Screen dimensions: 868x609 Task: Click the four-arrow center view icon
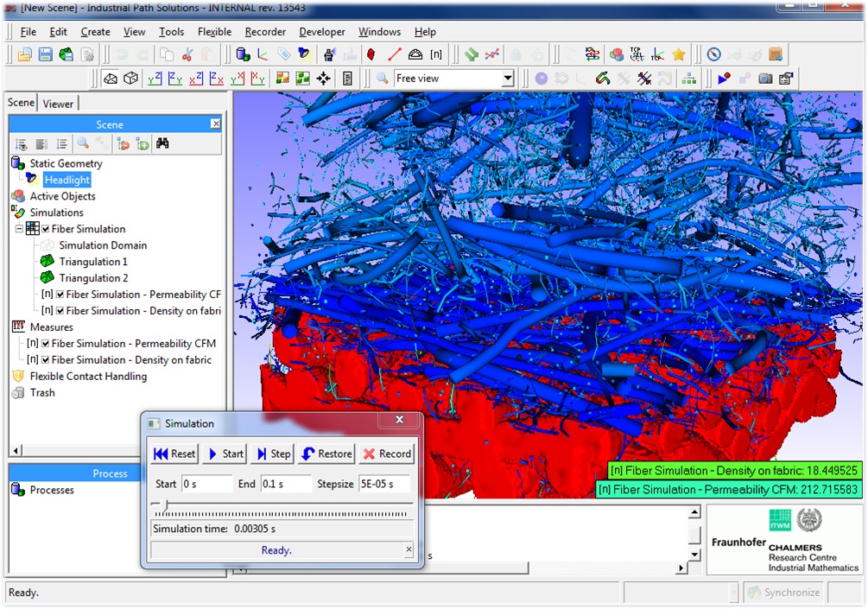[322, 77]
